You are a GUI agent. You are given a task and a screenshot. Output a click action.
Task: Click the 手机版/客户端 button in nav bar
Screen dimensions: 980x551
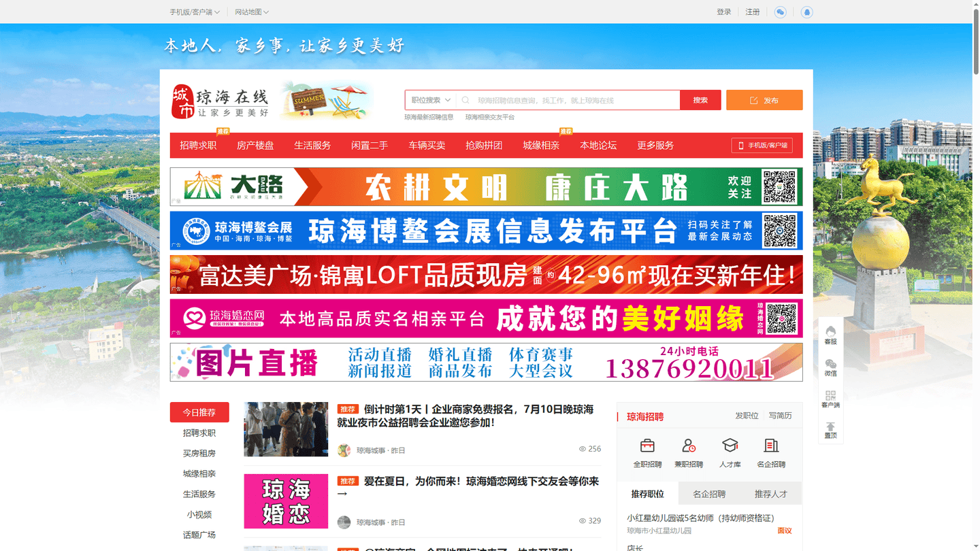coord(762,146)
